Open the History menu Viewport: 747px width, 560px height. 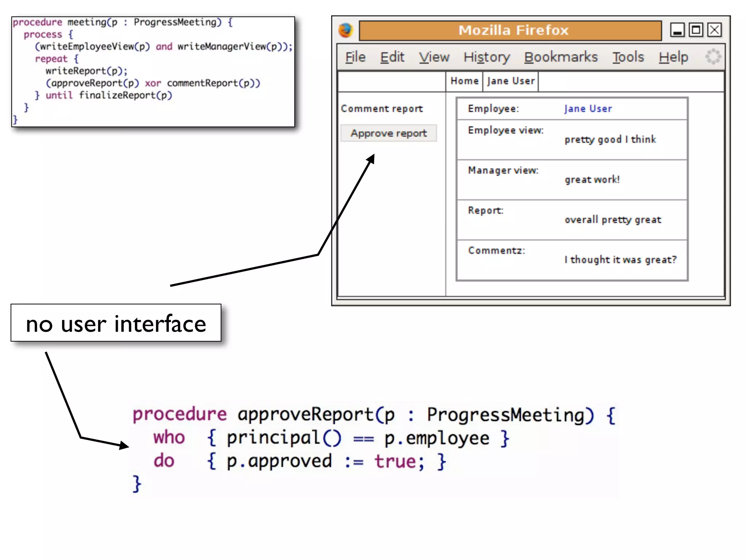[x=487, y=57]
